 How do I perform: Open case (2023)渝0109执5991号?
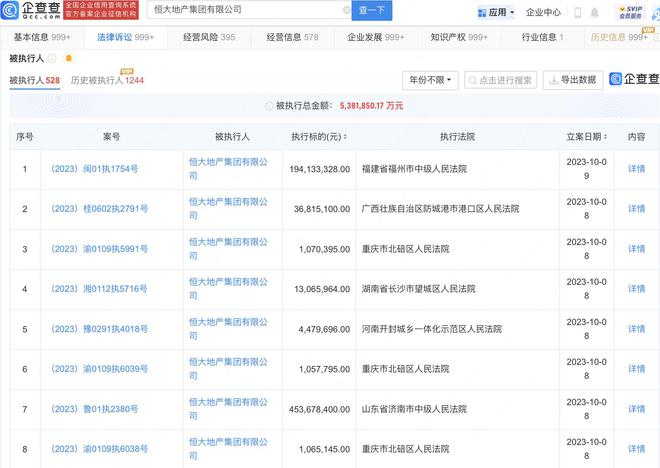coord(99,249)
